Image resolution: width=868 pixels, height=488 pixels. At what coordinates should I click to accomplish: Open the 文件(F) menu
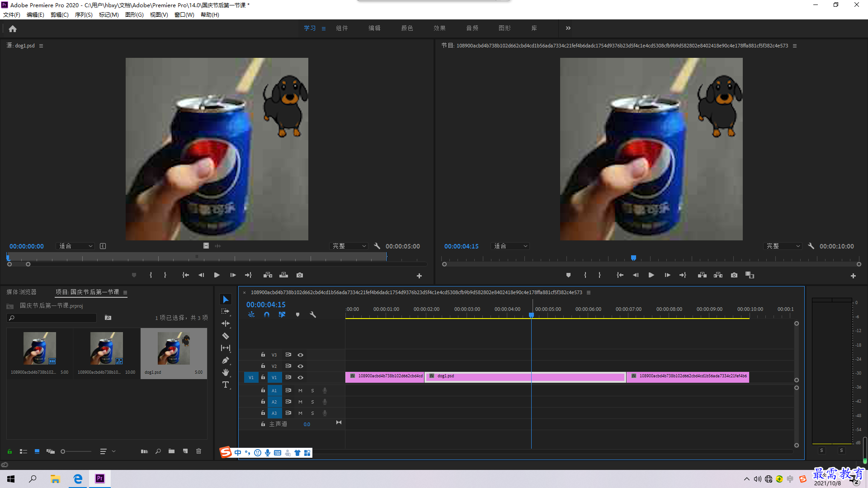click(12, 15)
